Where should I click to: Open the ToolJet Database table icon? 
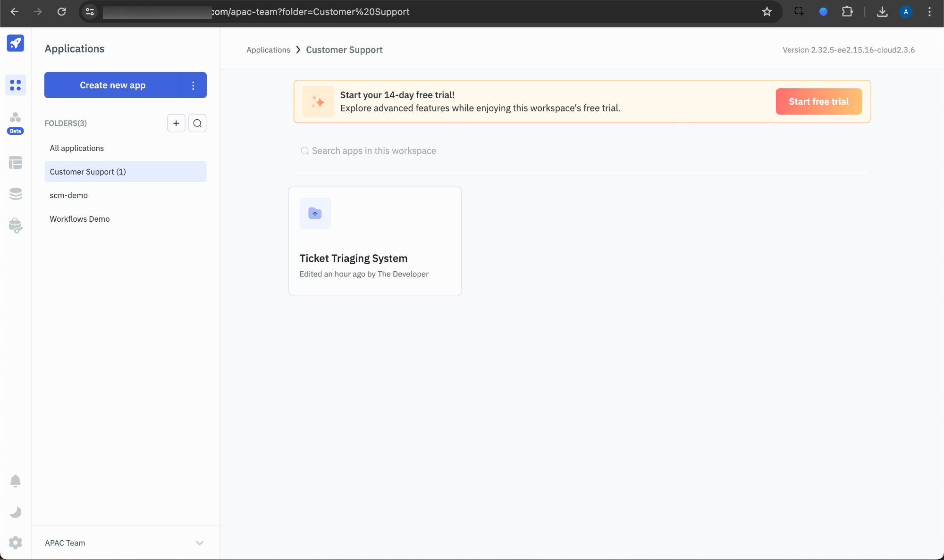pos(16,163)
